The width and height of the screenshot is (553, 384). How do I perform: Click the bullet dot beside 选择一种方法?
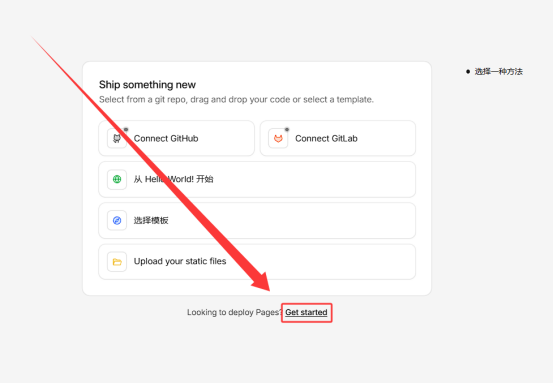(468, 72)
